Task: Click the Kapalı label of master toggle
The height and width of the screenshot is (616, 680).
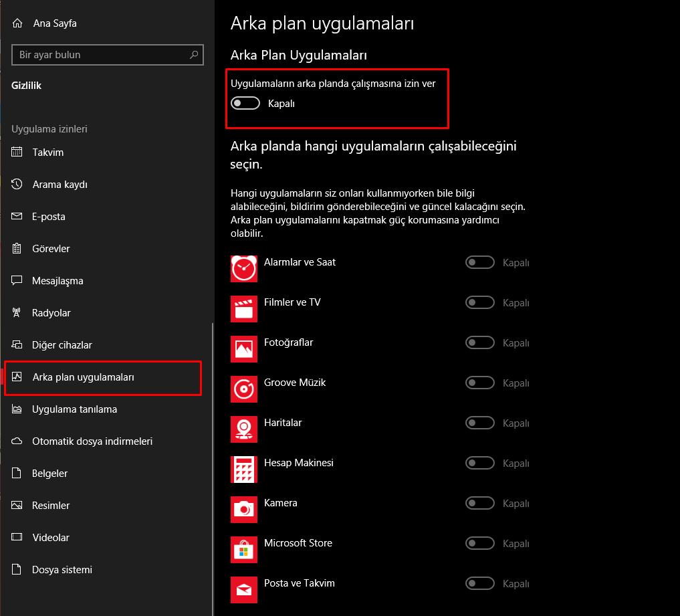Action: point(281,104)
